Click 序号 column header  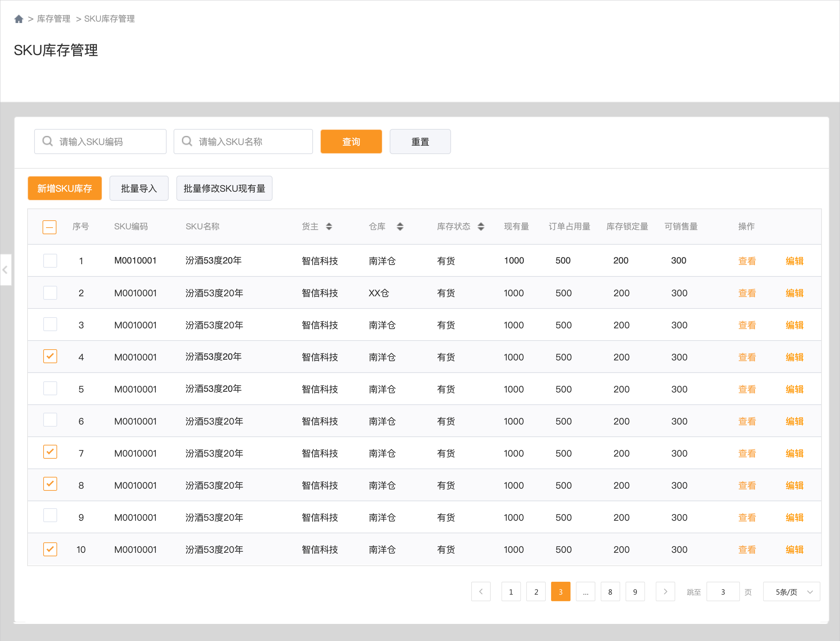(81, 227)
